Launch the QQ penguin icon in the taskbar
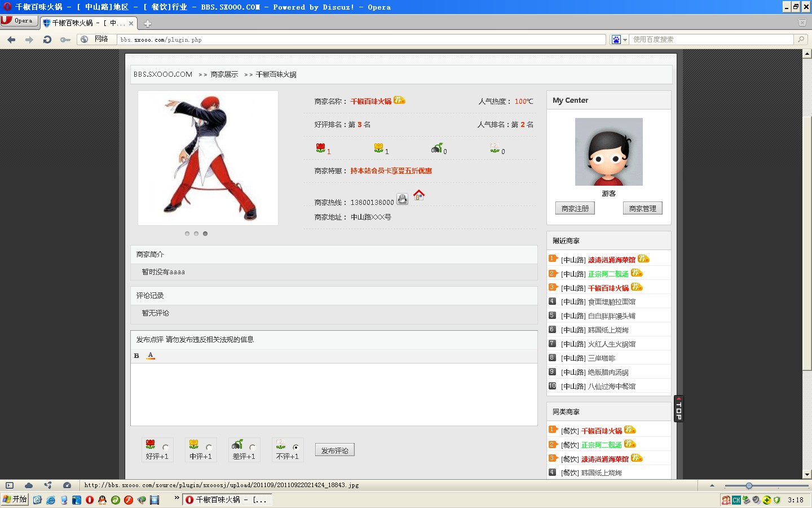 coord(102,500)
